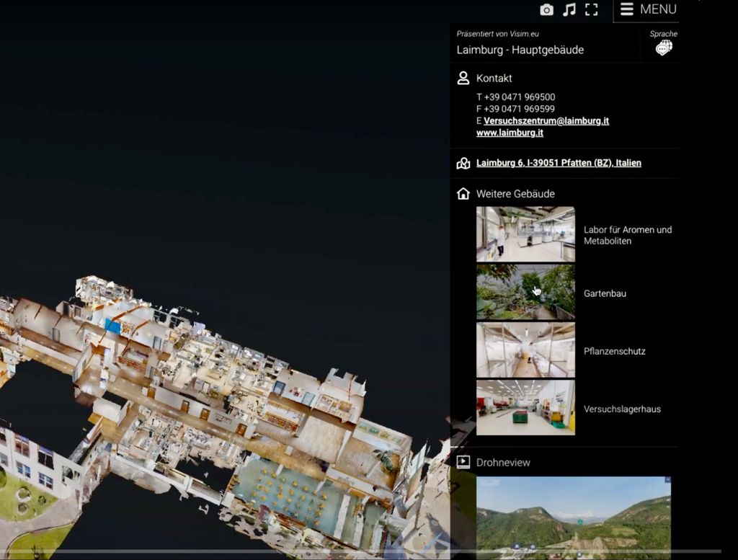738x560 pixels.
Task: Select the Labor für Aromen und Metaboliten thumbnail
Action: click(525, 234)
